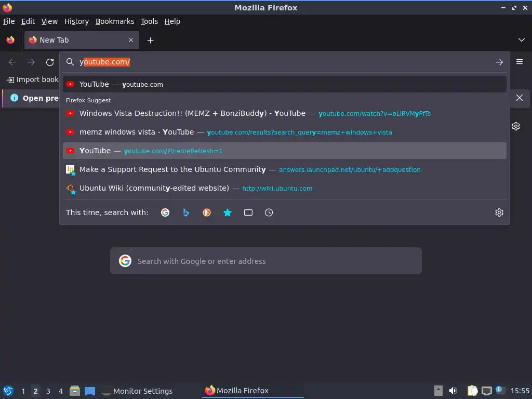This screenshot has height=399, width=532.
Task: Click the 15:55 clock
Action: [x=520, y=391]
